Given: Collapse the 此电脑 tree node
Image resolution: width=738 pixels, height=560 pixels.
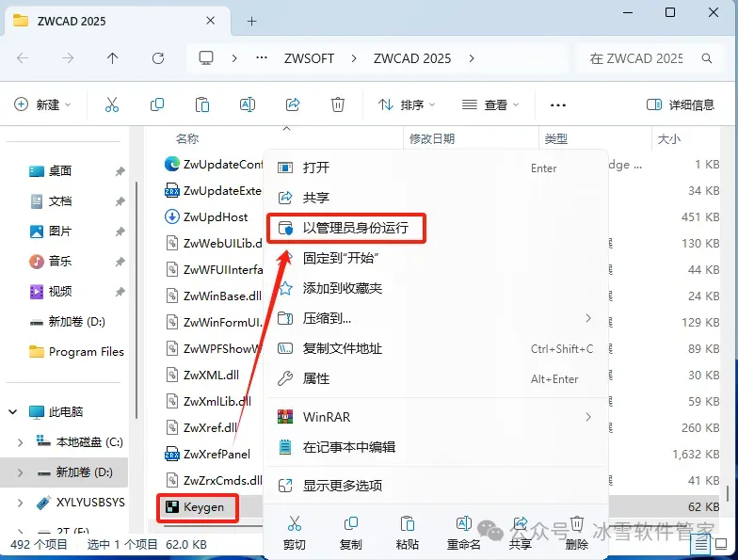Looking at the screenshot, I should tap(13, 412).
